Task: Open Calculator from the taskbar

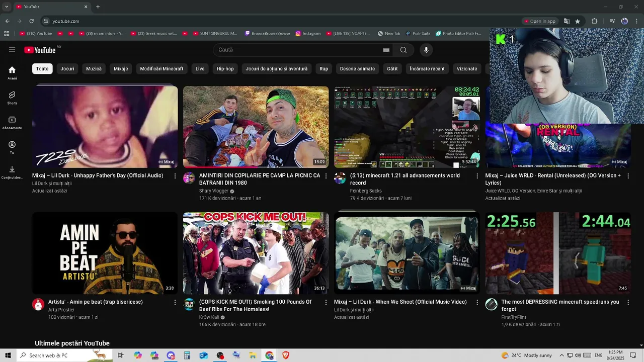Action: [x=187, y=355]
